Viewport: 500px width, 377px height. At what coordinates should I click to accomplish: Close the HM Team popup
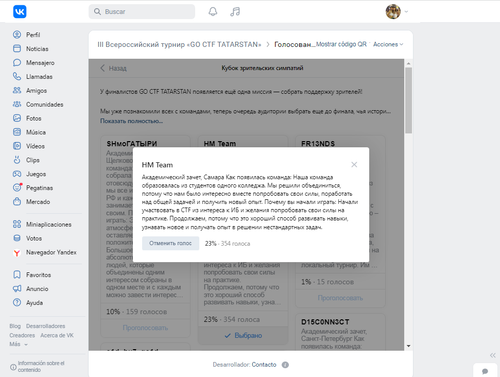pyautogui.click(x=354, y=165)
